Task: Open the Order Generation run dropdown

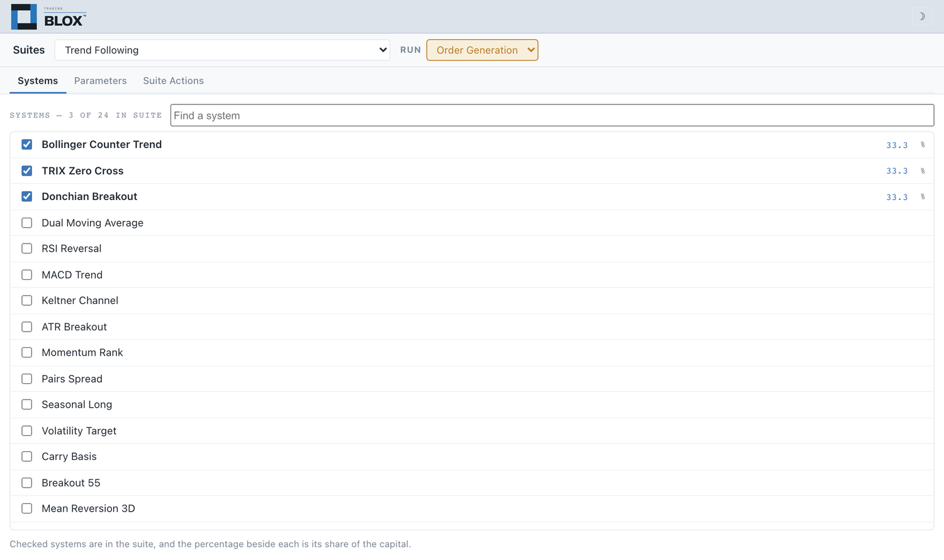Action: point(482,50)
